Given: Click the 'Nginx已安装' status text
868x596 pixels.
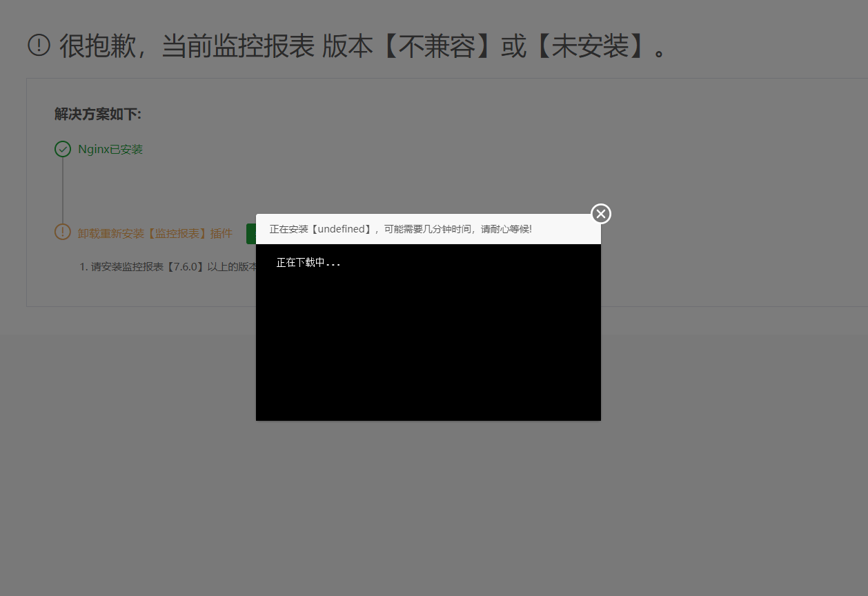Looking at the screenshot, I should pos(110,150).
